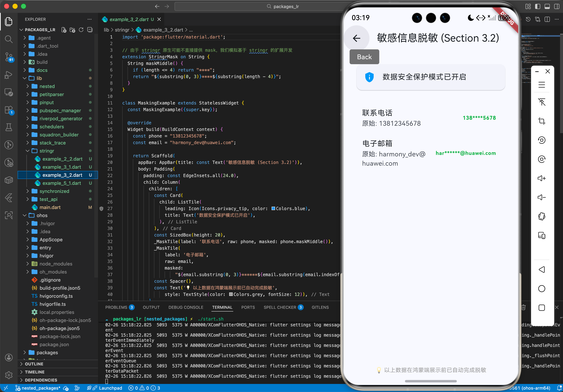Screen dimensions: 563x392
Task: Expand the .agent folder
Action: [x=58, y=38]
